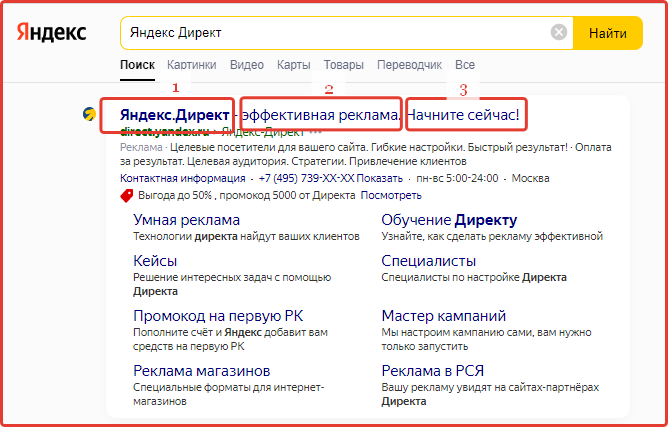The height and width of the screenshot is (427, 668).
Task: Click the Яндекс logo
Action: (52, 33)
